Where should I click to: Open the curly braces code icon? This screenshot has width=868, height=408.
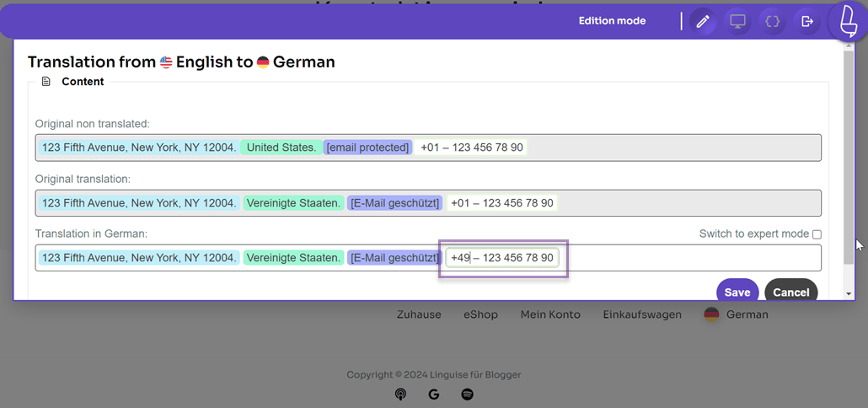point(773,22)
